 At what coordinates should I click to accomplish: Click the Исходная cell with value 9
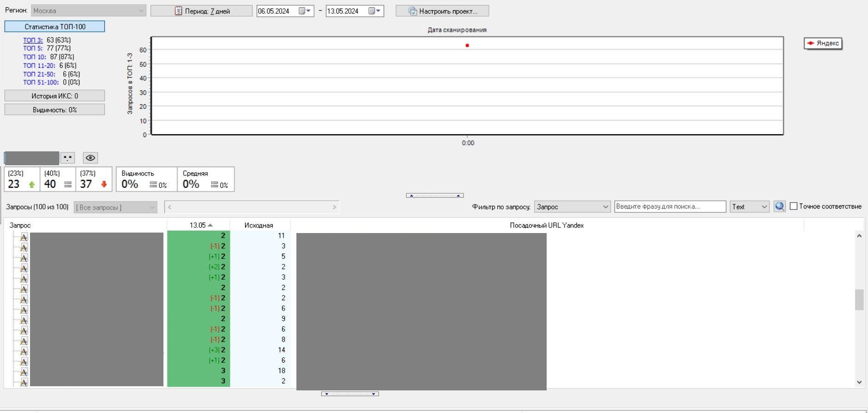(260, 319)
